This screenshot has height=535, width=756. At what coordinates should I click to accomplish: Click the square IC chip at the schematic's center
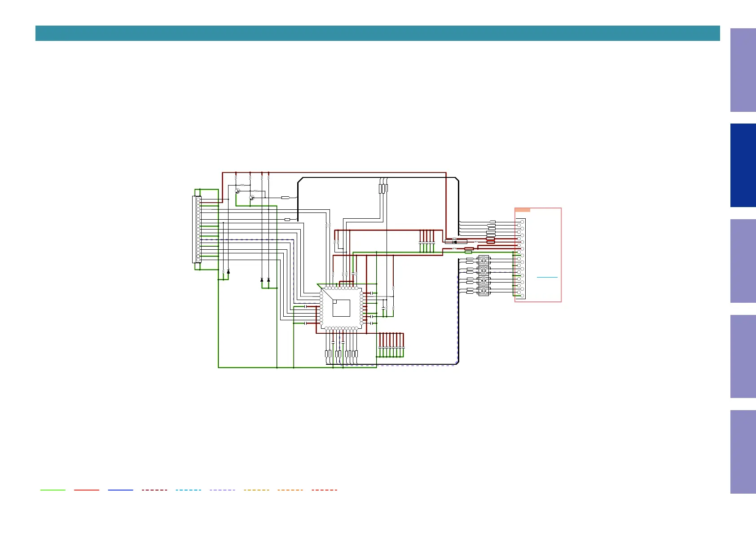click(x=341, y=308)
